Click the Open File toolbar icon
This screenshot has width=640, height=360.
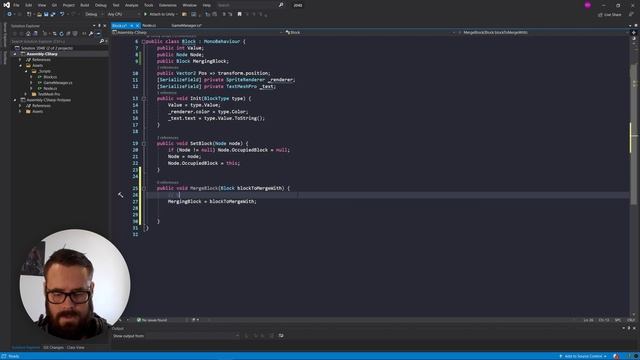39,14
